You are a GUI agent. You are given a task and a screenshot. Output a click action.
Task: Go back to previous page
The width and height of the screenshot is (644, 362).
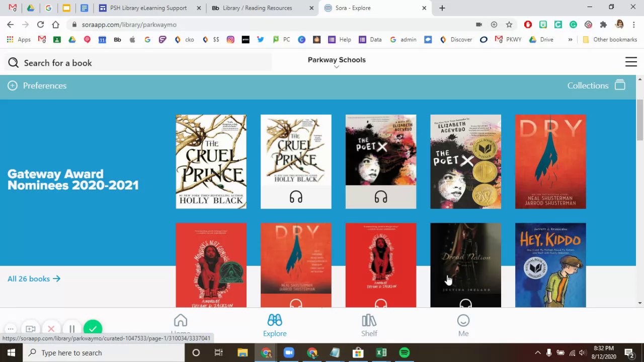(10, 24)
